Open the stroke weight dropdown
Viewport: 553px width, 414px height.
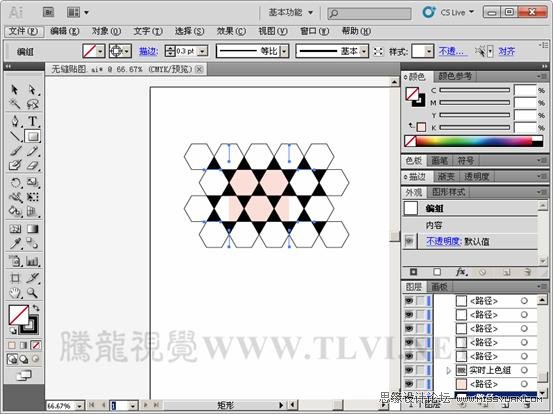click(202, 51)
